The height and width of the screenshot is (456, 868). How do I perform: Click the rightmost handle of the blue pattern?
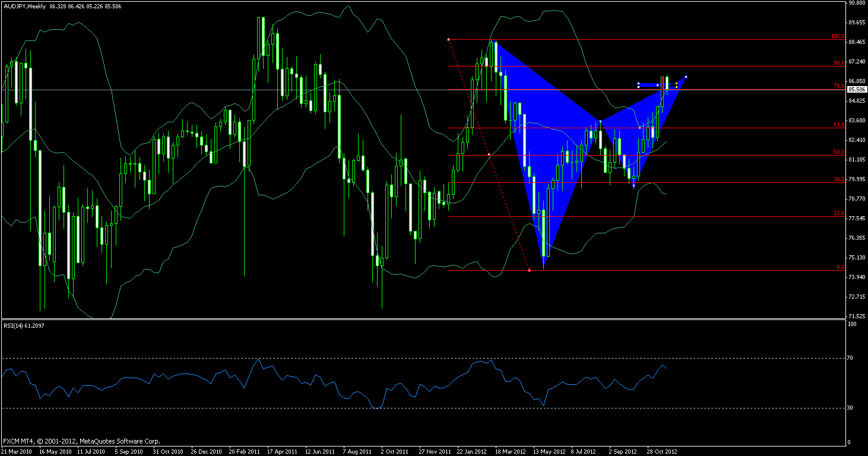click(686, 77)
